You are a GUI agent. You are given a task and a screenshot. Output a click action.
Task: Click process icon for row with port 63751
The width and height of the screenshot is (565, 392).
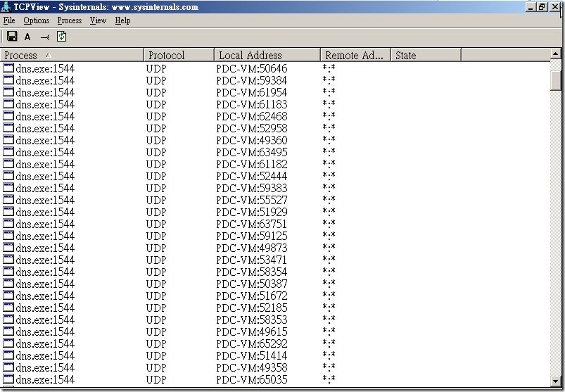(x=8, y=223)
